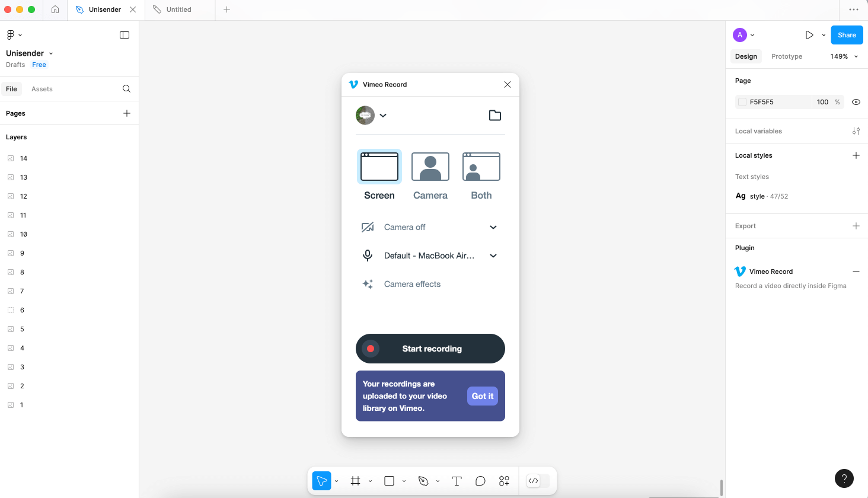Open Unisender file name dropdown
The image size is (868, 498).
30,53
